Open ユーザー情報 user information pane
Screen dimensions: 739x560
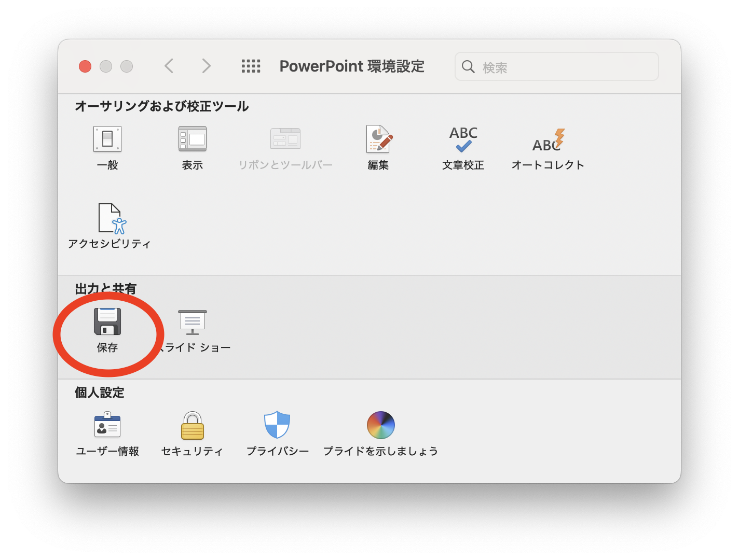(x=107, y=425)
